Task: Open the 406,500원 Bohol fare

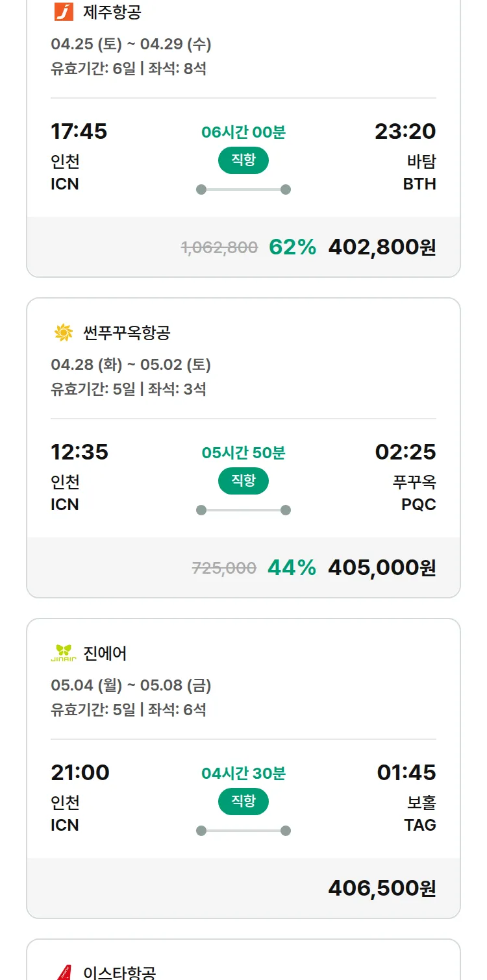Action: click(x=382, y=888)
